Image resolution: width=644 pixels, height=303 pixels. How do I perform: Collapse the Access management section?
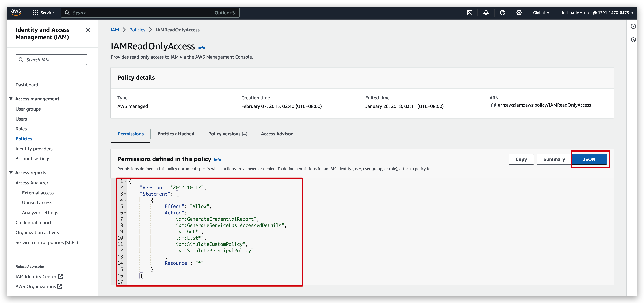click(x=11, y=99)
